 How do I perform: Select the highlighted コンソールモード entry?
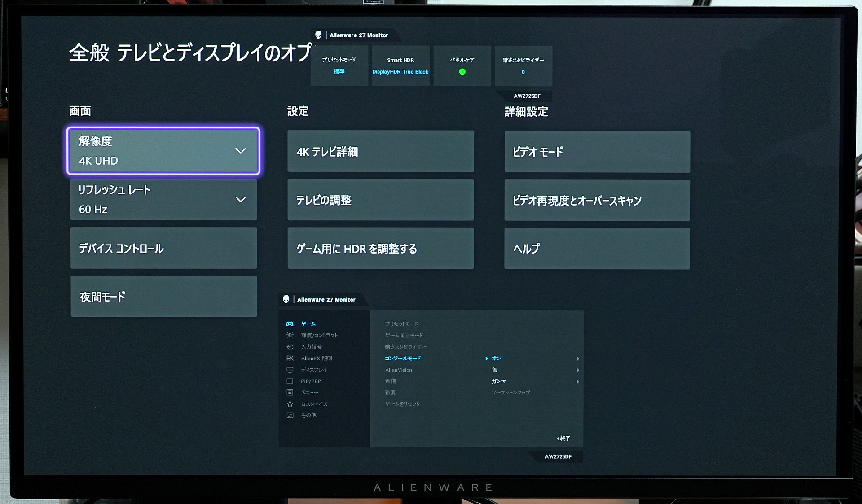403,358
